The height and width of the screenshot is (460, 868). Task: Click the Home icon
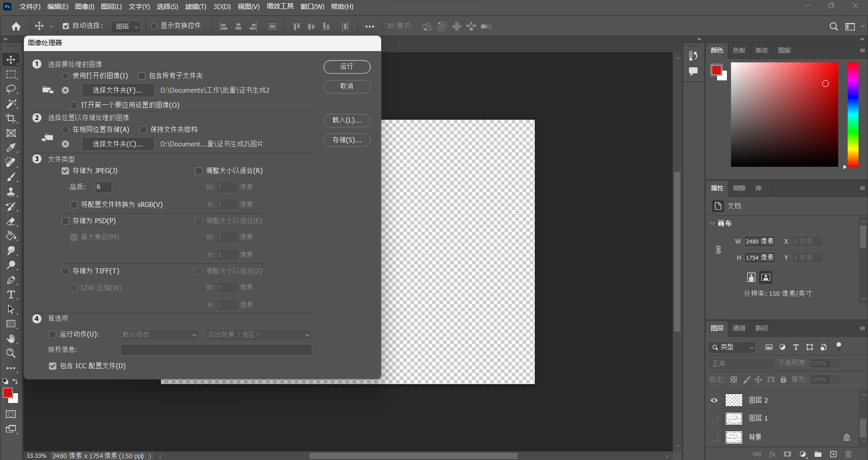(16, 27)
